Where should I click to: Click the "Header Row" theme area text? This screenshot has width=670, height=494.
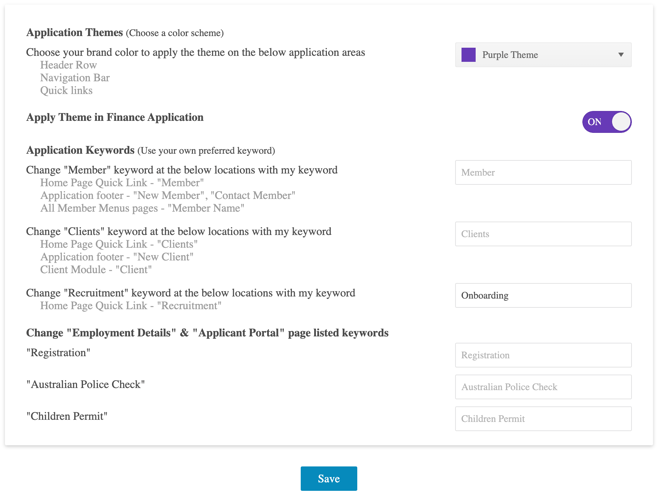click(x=68, y=65)
